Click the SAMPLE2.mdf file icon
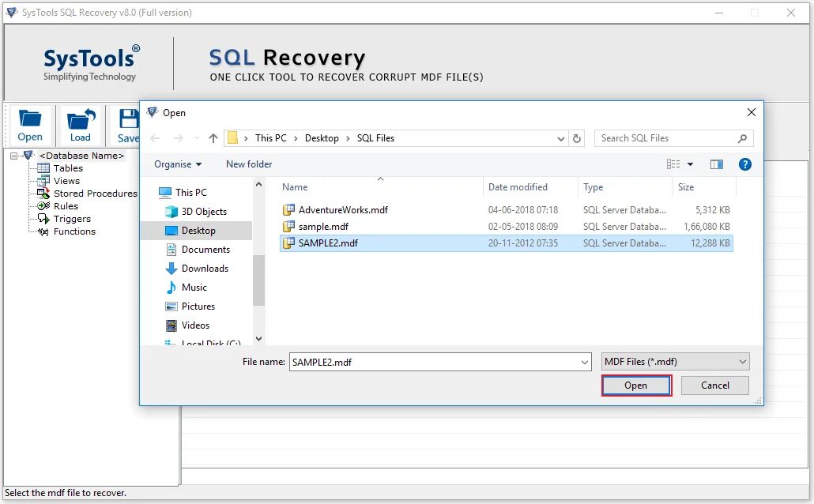 click(288, 243)
